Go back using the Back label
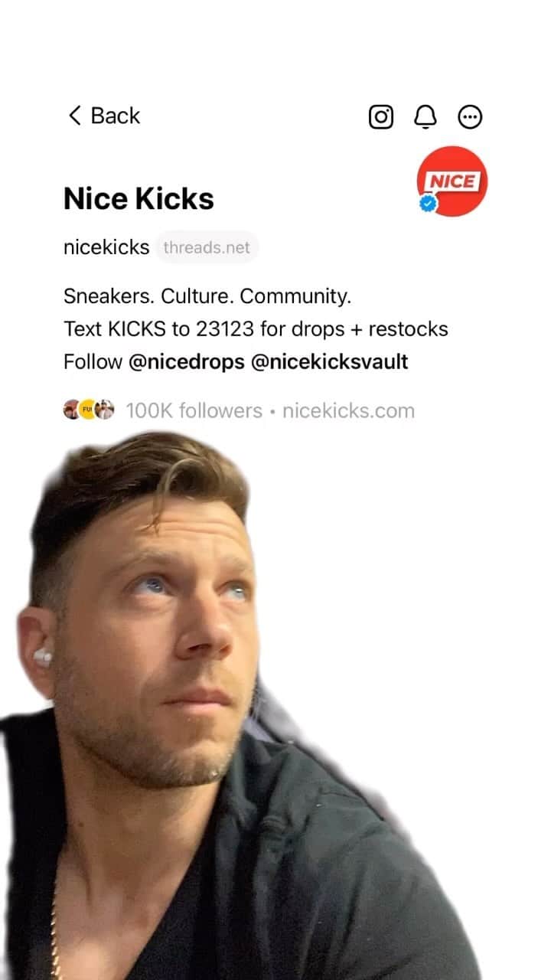 (116, 116)
